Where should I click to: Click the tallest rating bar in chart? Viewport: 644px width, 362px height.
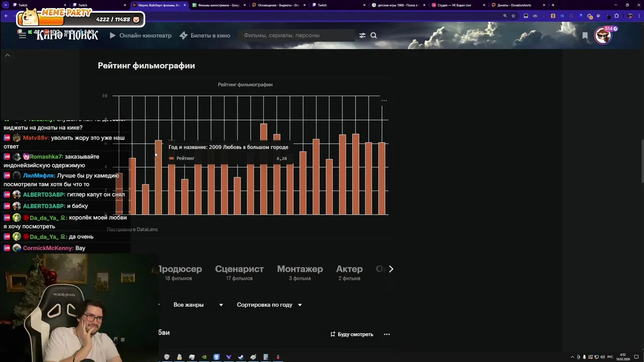point(264,169)
